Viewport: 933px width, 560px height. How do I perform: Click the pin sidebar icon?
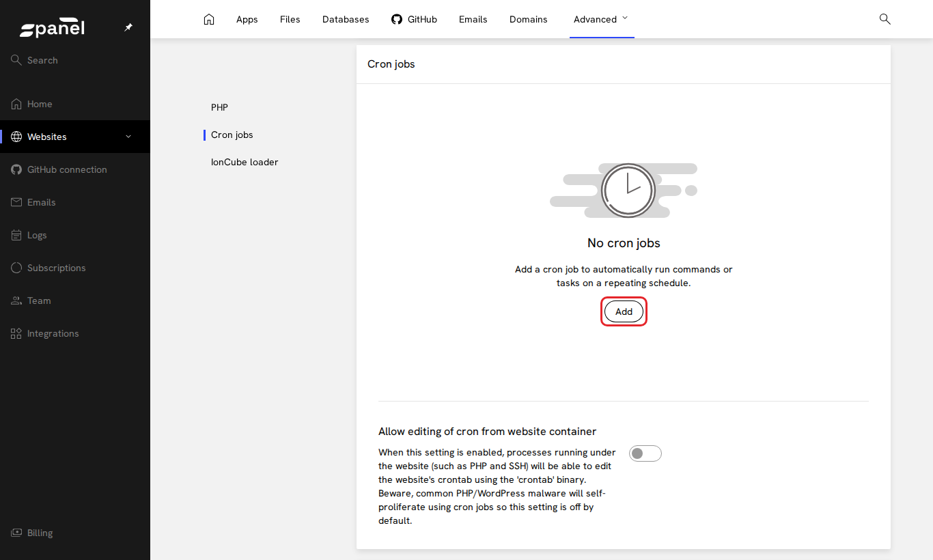point(128,27)
